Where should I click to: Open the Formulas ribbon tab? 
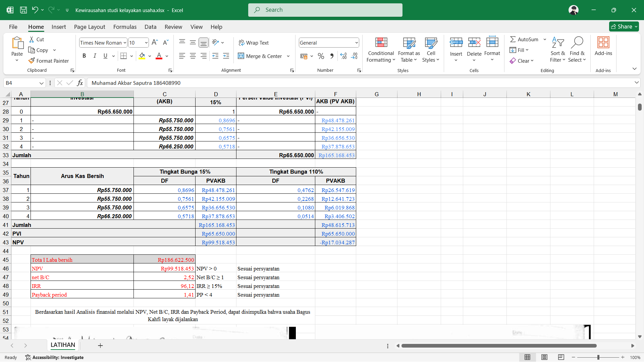coord(125,27)
